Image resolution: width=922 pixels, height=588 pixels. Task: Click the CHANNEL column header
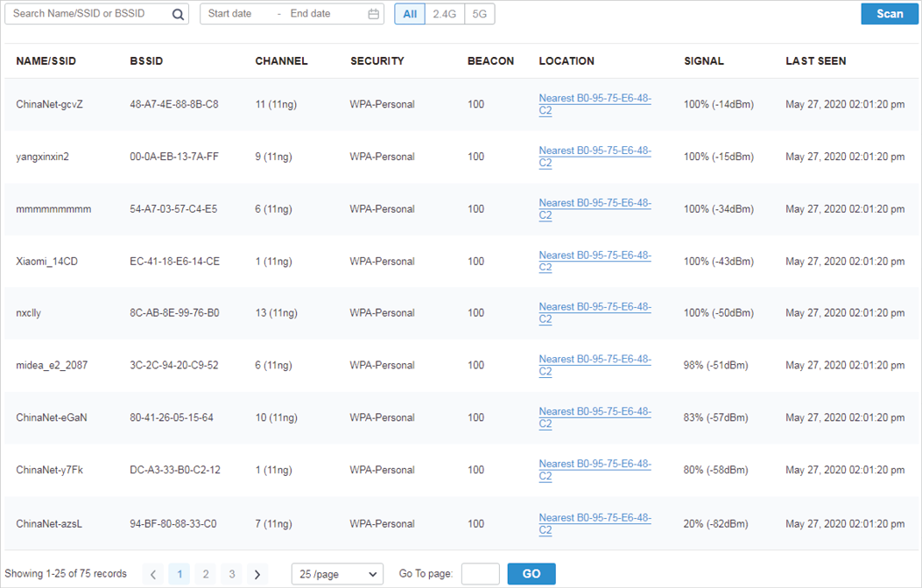coord(281,61)
